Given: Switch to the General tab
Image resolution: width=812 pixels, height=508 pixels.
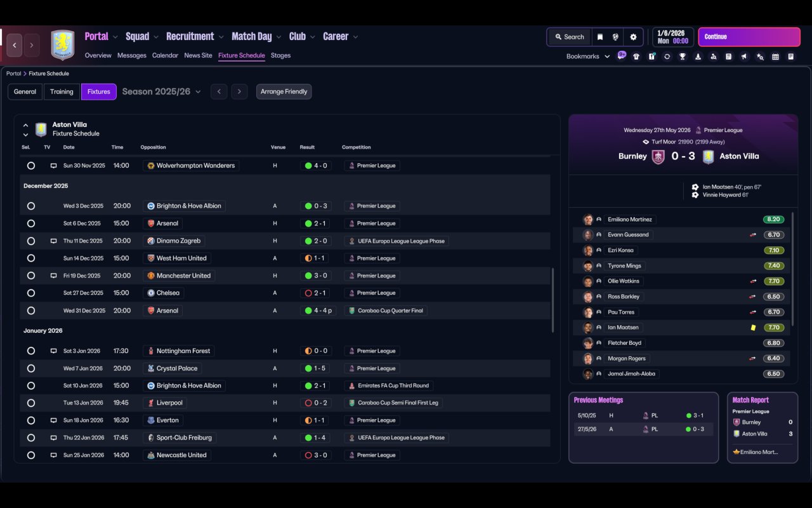Looking at the screenshot, I should [25, 91].
